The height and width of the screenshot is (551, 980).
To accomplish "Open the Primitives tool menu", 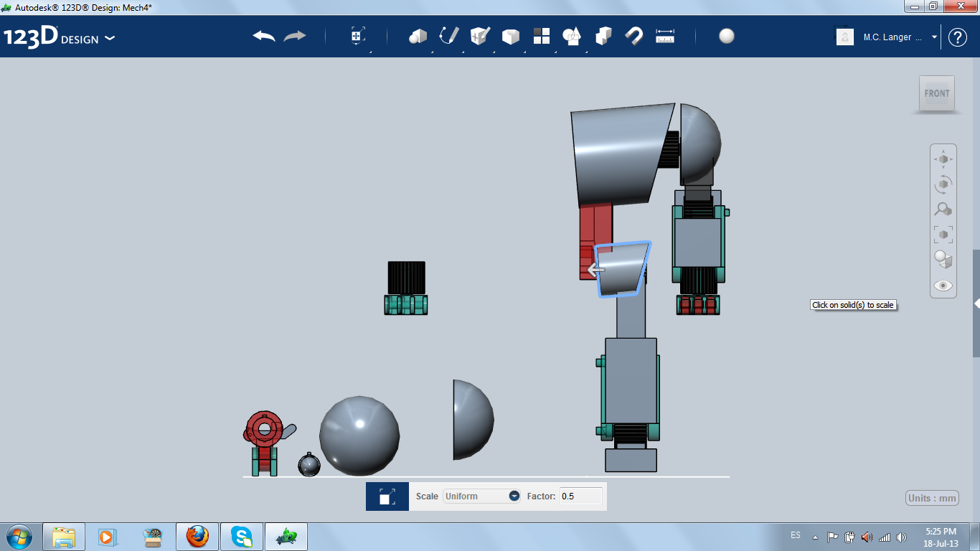I will coord(418,37).
